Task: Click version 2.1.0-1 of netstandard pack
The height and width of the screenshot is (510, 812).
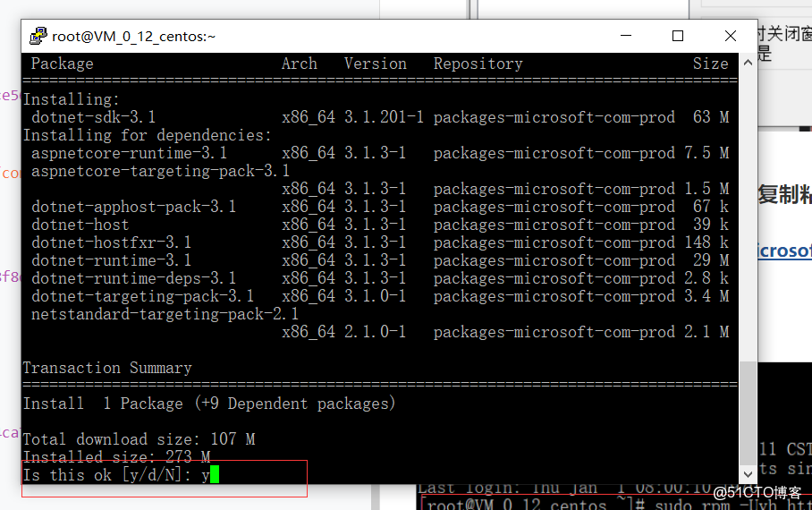Action: coord(376,332)
